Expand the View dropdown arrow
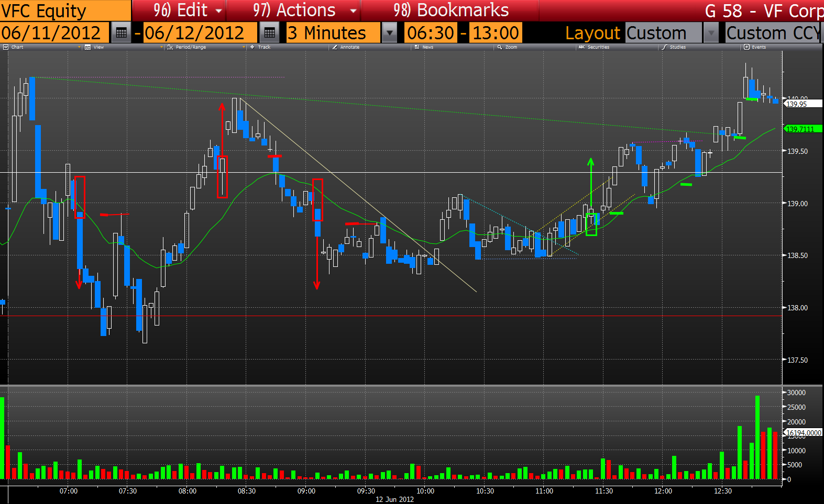 coord(161,47)
